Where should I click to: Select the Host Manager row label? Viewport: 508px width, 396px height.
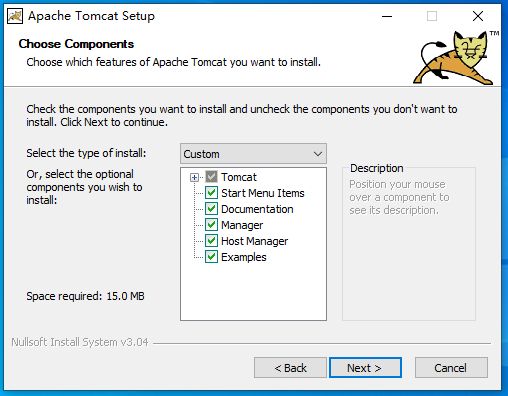(x=254, y=241)
